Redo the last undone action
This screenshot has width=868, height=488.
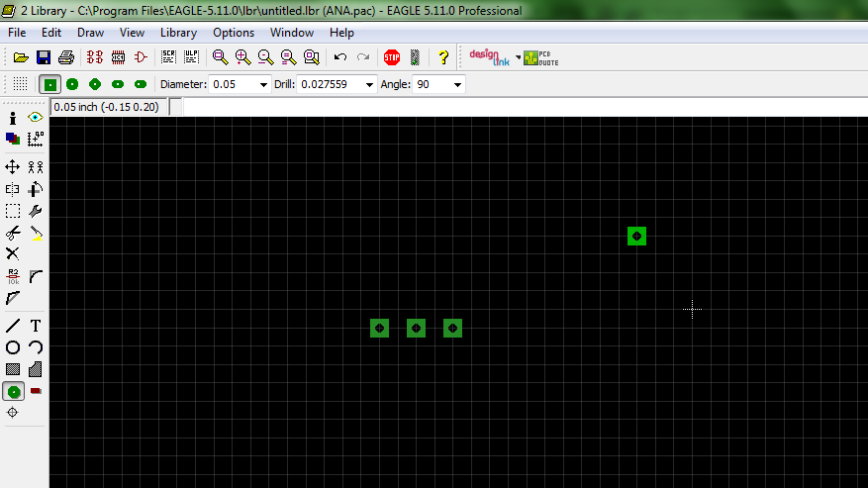tap(363, 57)
